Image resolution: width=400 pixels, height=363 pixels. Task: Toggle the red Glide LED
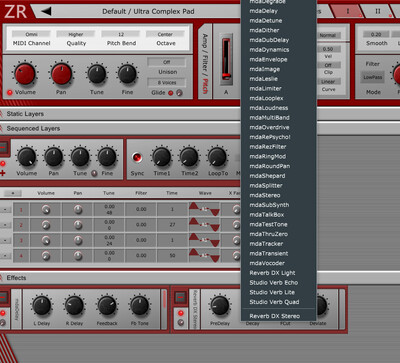point(171,93)
